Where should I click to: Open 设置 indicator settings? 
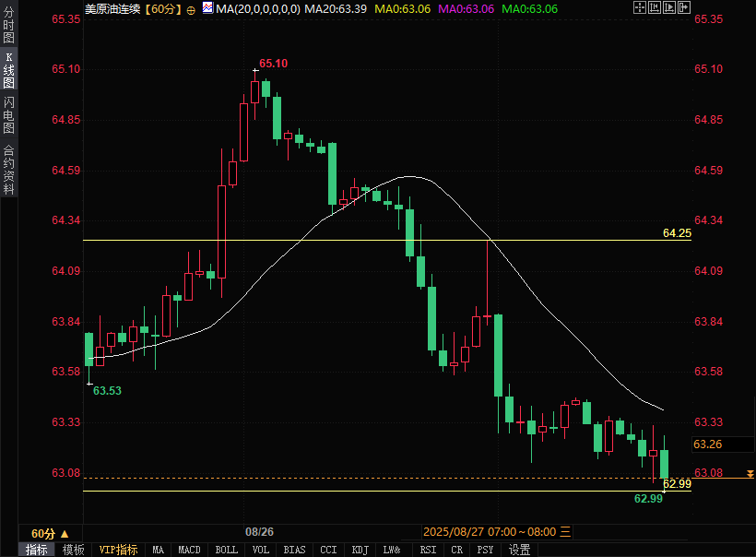coord(519,550)
